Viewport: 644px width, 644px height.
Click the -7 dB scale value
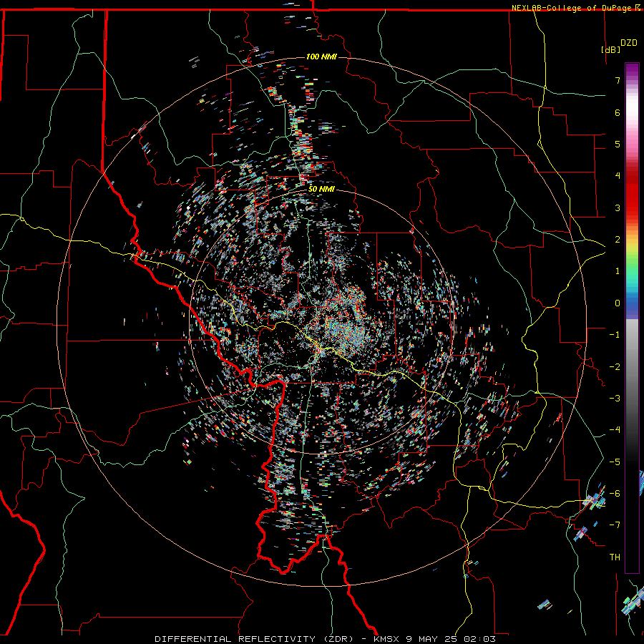(615, 525)
